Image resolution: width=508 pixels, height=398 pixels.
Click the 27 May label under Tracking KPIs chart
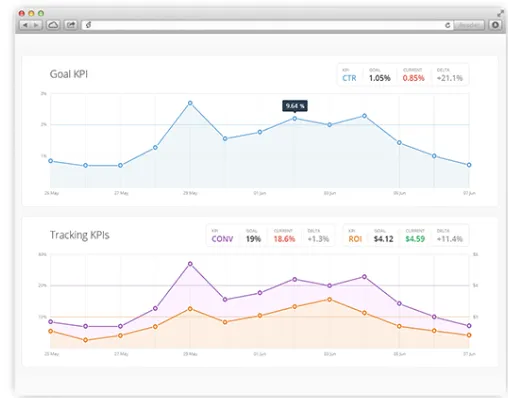point(121,354)
